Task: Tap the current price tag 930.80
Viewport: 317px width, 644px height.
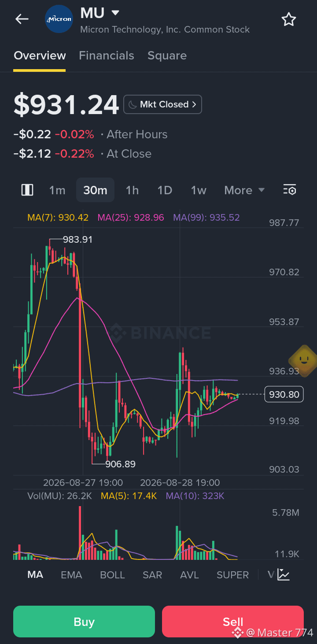Action: [x=284, y=394]
